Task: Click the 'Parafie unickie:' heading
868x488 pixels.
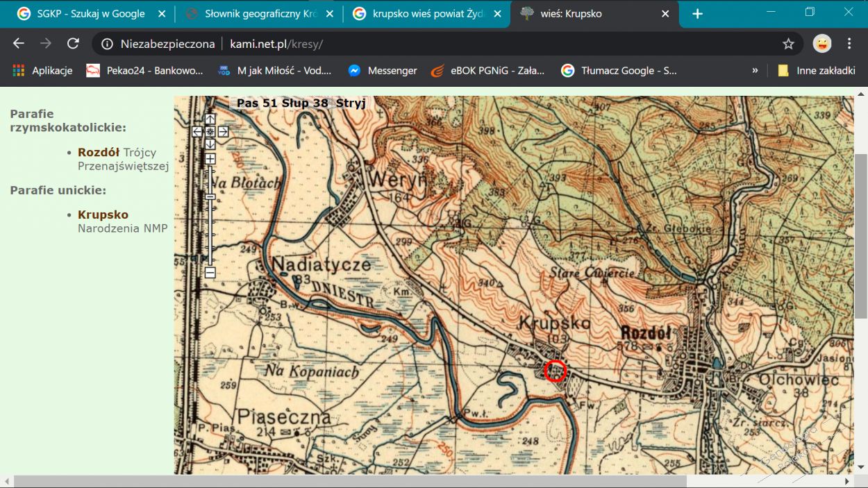Action: pyautogui.click(x=58, y=190)
